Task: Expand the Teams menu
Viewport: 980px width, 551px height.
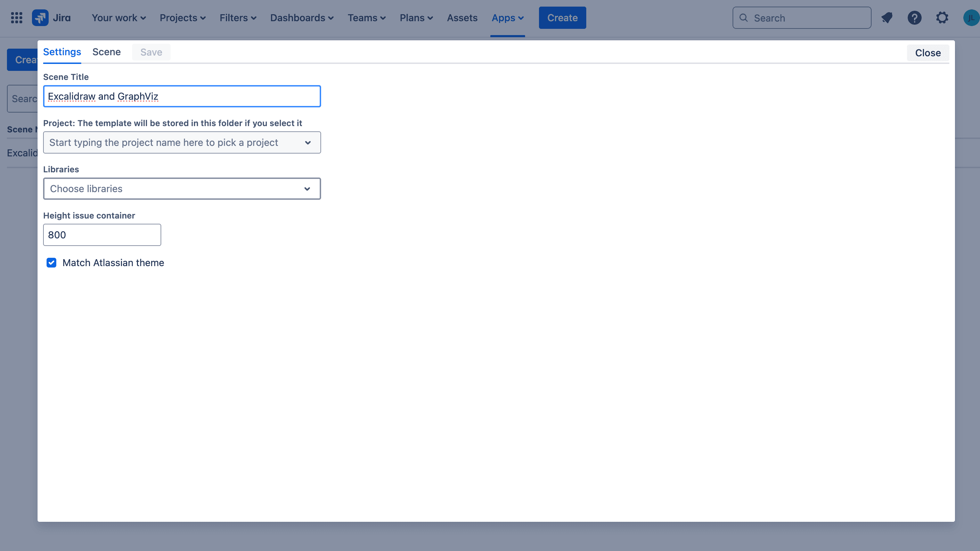Action: [x=367, y=18]
